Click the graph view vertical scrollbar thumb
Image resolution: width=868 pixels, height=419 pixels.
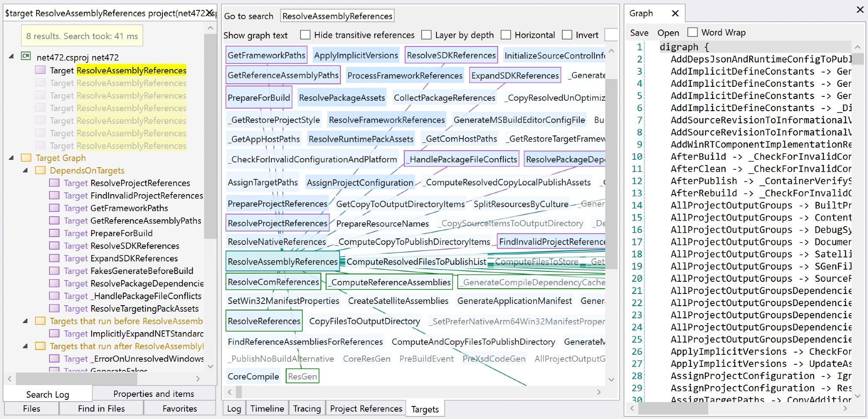[x=611, y=174]
